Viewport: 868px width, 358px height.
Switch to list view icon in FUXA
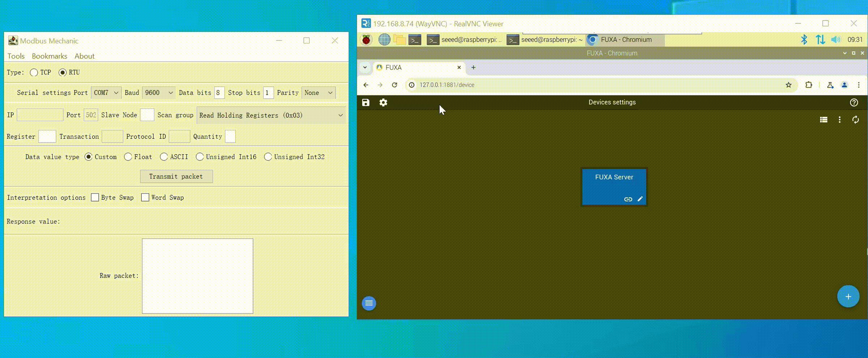point(824,120)
